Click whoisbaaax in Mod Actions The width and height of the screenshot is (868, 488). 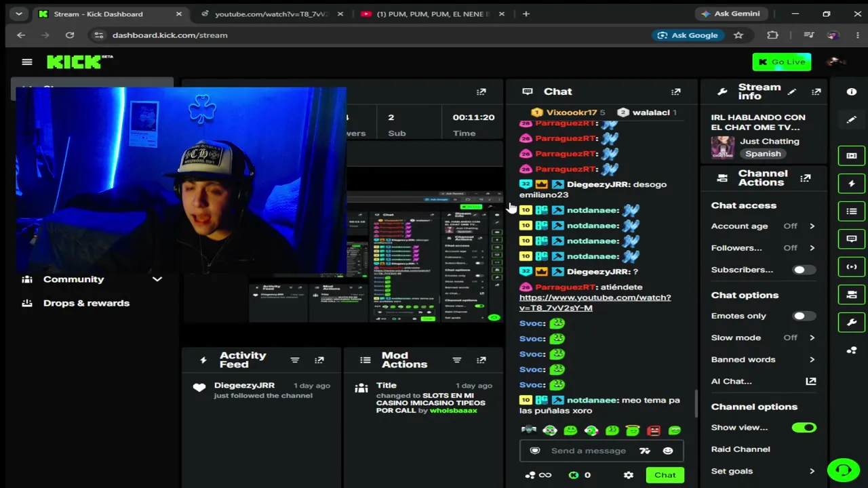click(x=453, y=411)
